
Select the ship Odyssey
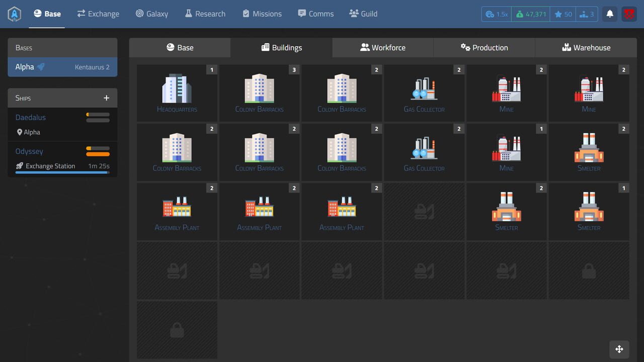click(29, 151)
